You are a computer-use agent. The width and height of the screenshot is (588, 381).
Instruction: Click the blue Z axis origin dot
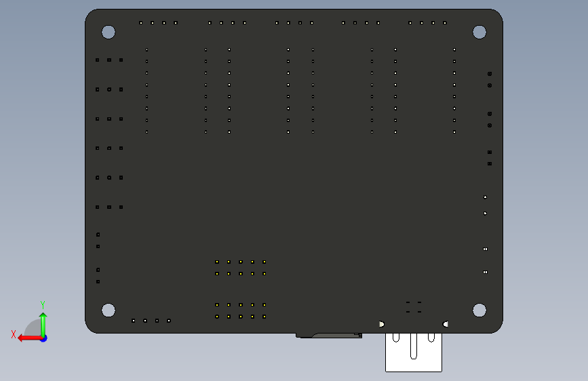click(x=44, y=338)
